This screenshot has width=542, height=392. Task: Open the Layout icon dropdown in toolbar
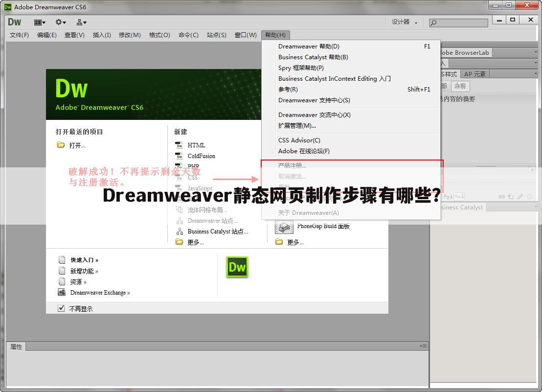point(40,23)
